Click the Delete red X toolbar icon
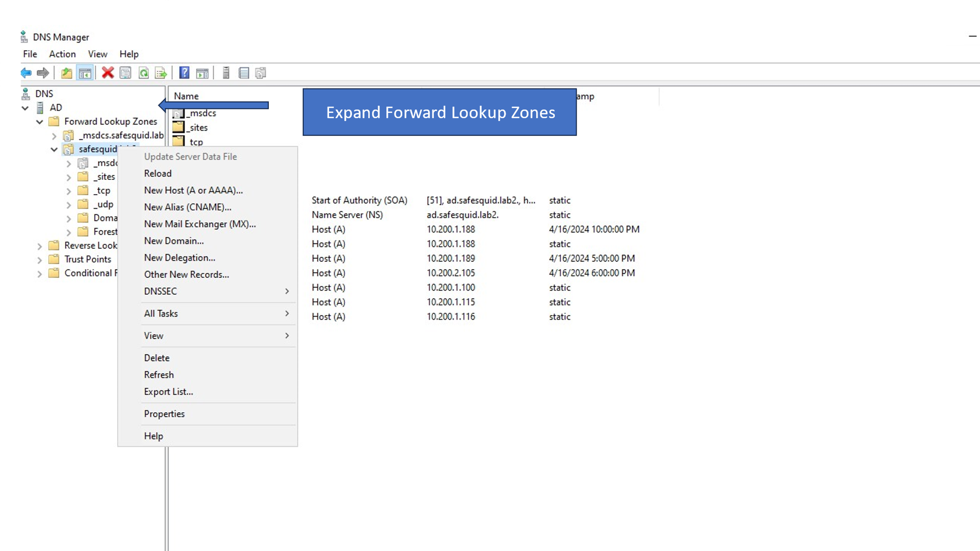Screen dimensions: 980x551 (107, 72)
